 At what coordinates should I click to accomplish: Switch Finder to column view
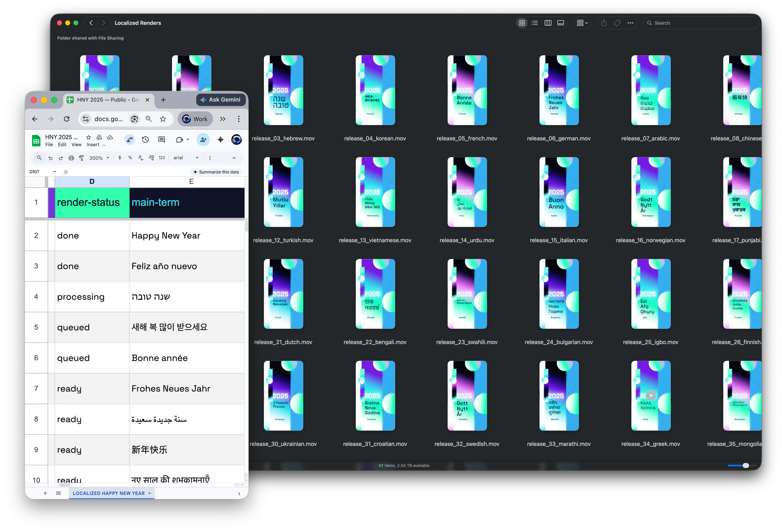tap(548, 23)
